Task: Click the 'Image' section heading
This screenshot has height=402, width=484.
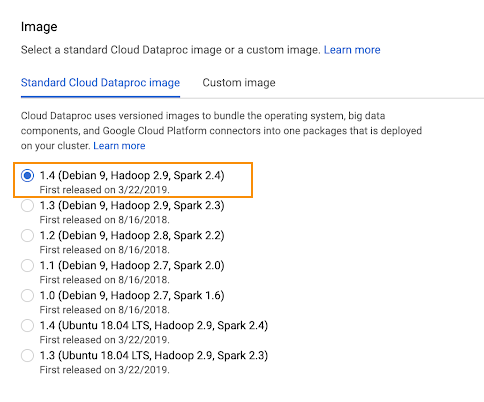Action: click(39, 27)
